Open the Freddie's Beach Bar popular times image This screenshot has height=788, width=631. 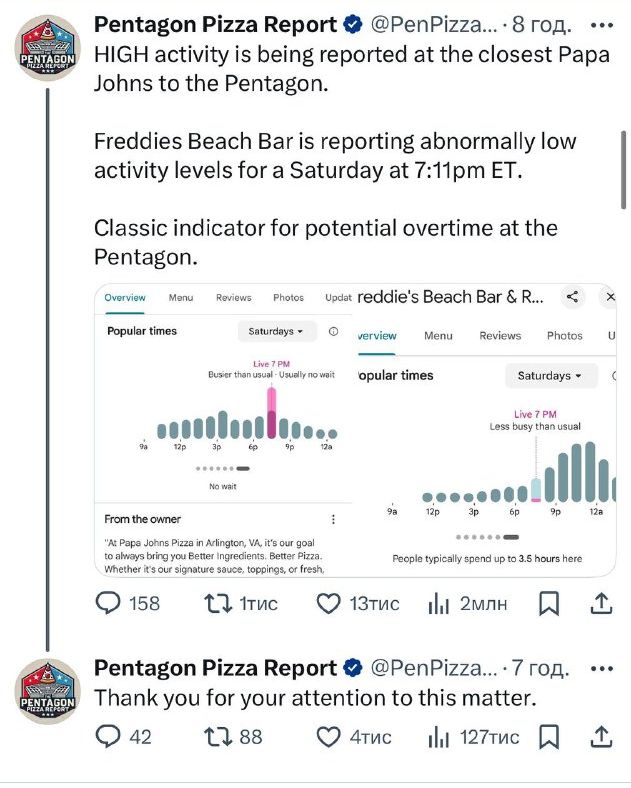tap(484, 431)
